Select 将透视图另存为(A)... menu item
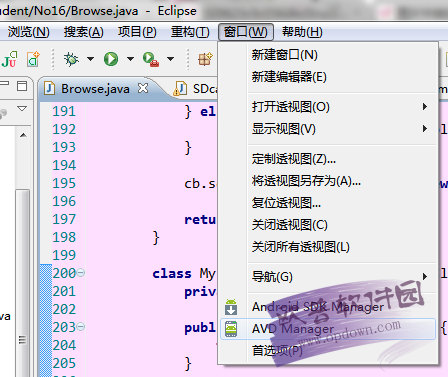Image resolution: width=448 pixels, height=377 pixels. pos(328,181)
